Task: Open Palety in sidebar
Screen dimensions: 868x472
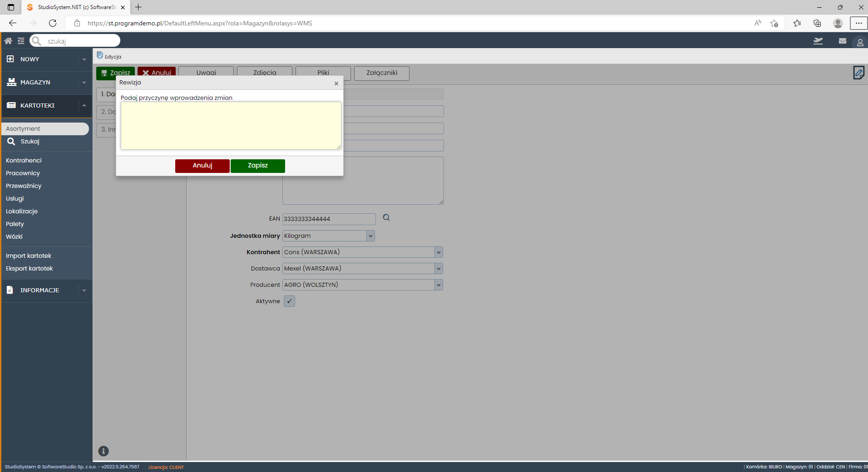Action: 15,224
